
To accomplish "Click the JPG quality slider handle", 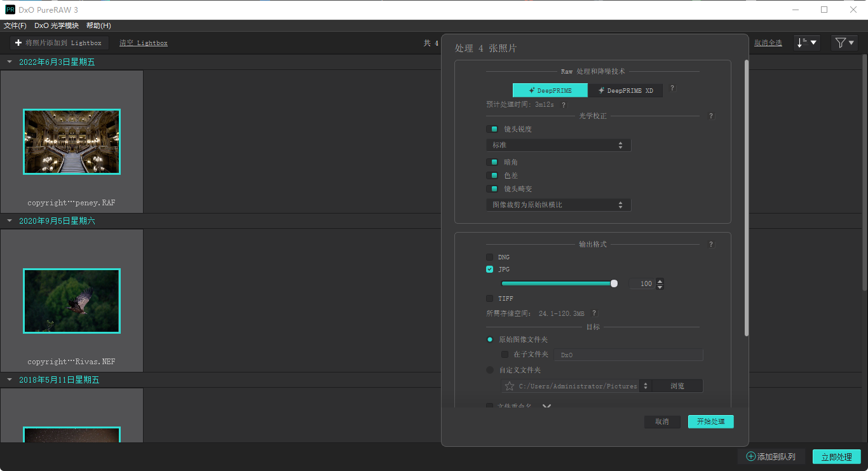I will (x=614, y=283).
